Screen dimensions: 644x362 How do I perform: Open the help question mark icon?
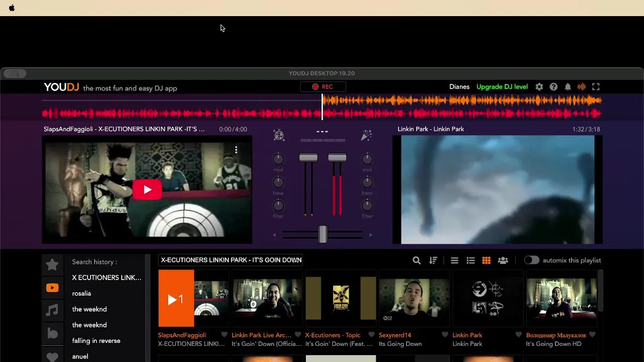coord(553,86)
